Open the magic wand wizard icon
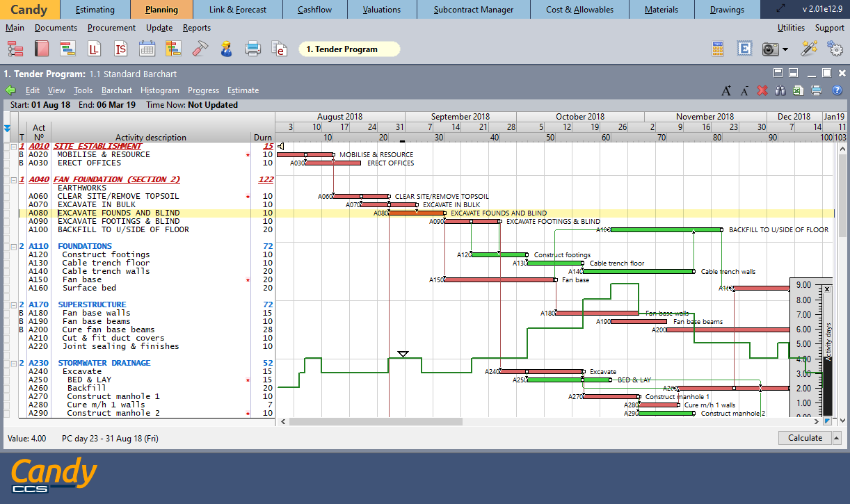 coord(809,49)
